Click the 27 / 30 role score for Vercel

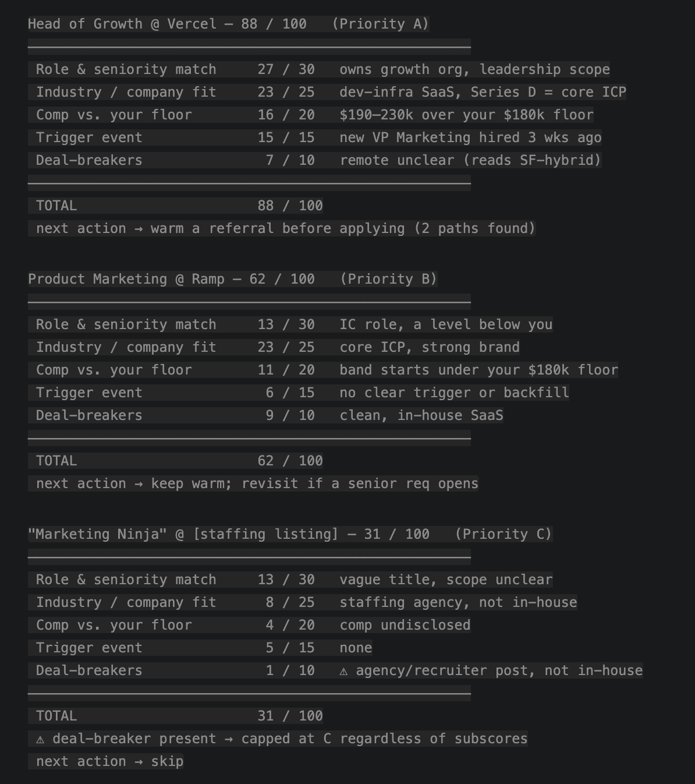286,69
